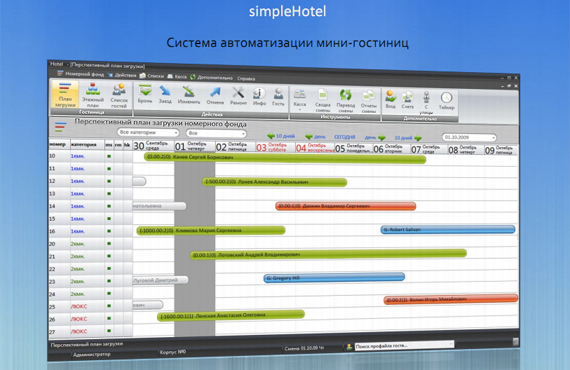
Task: Toggle green status marker for room 25
Action: pos(109,306)
